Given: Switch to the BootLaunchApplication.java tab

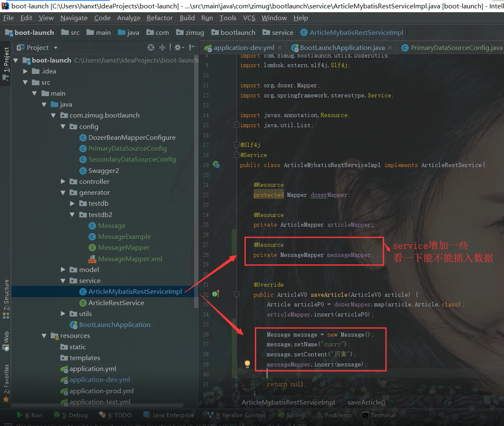Looking at the screenshot, I should 342,47.
